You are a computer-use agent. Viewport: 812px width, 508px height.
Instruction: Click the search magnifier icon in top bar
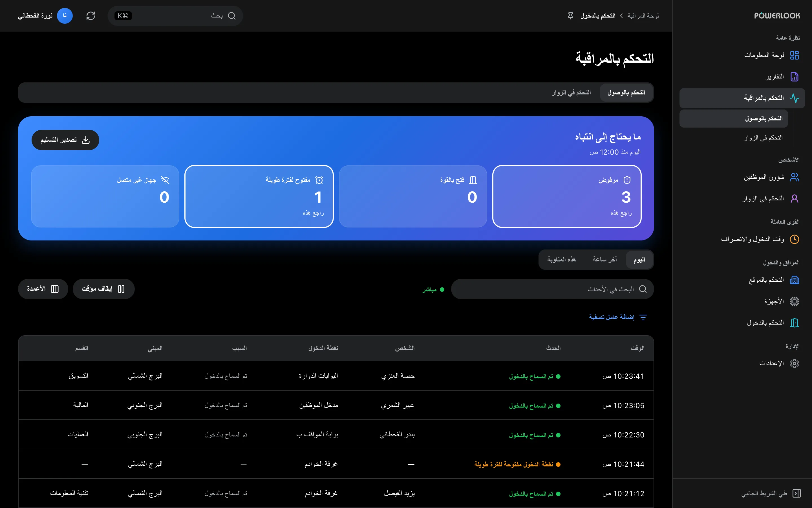click(231, 16)
